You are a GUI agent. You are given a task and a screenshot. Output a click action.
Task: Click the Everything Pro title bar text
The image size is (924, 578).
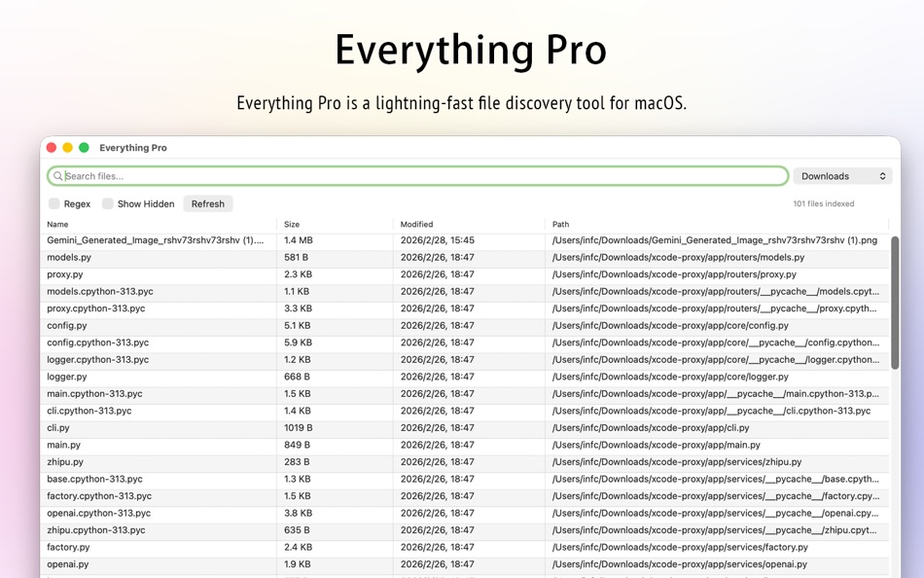pos(133,148)
